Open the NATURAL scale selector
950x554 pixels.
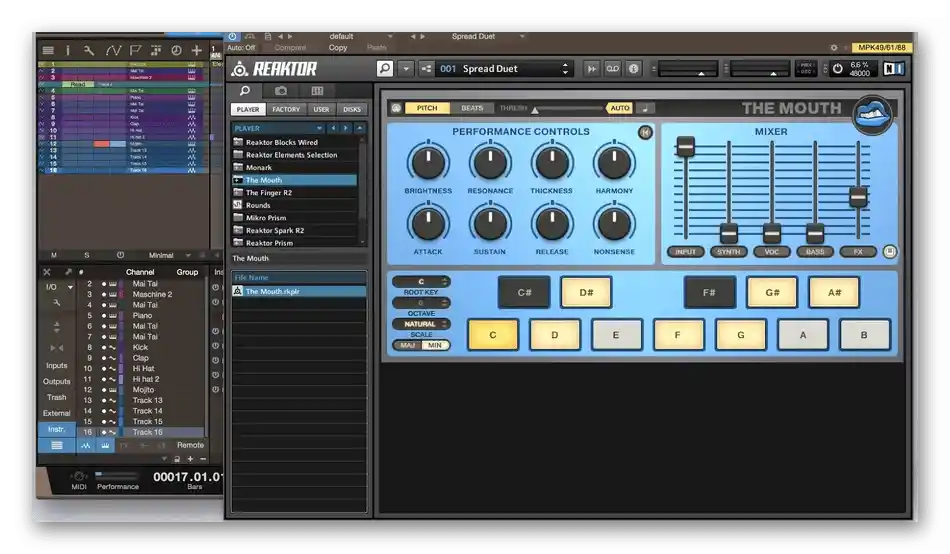(x=421, y=324)
